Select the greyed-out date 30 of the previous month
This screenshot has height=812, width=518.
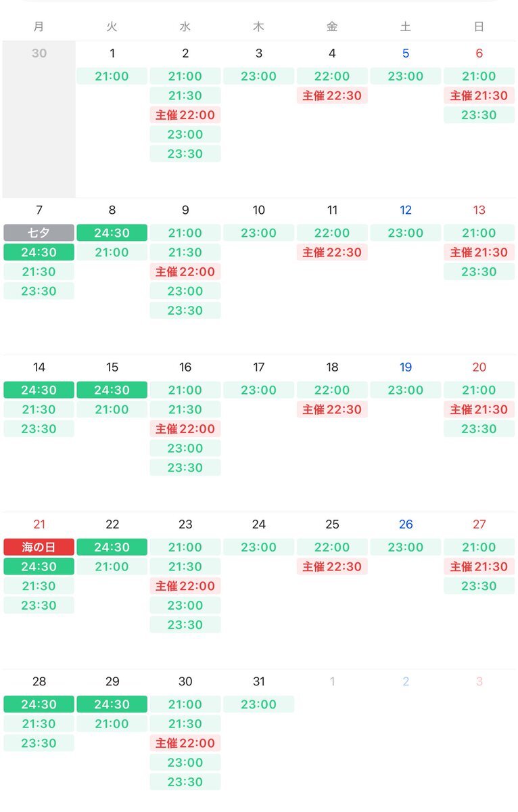39,53
